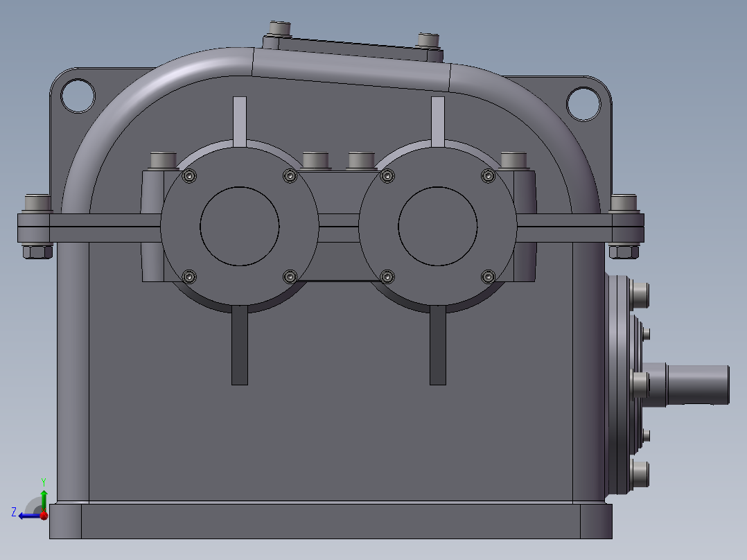Select the top-right mounting hole on housing
The width and height of the screenshot is (747, 560).
tap(583, 102)
